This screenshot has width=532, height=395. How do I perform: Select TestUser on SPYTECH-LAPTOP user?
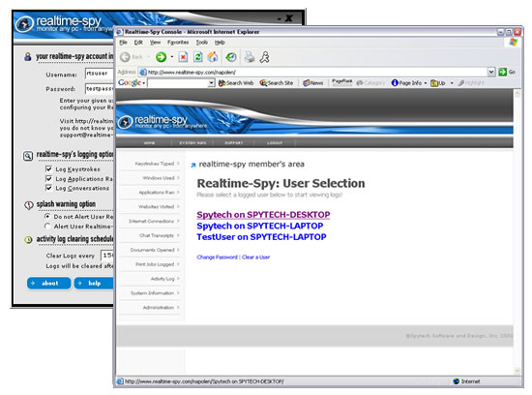(x=261, y=237)
